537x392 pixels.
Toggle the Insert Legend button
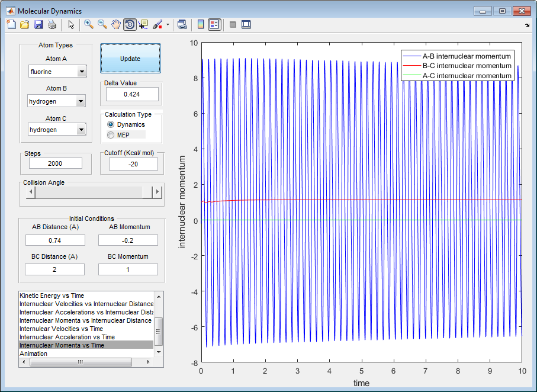[214, 24]
